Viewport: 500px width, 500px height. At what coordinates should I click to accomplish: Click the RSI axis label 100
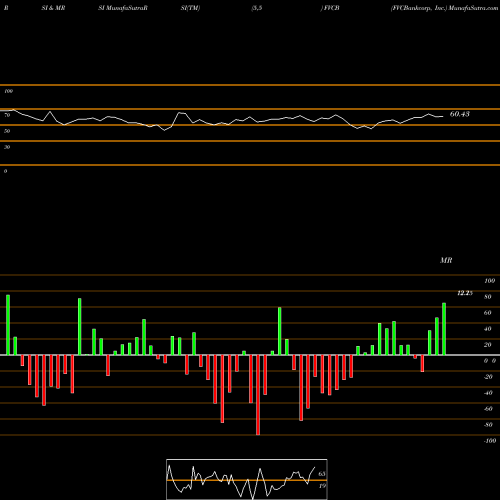pyautogui.click(x=9, y=91)
